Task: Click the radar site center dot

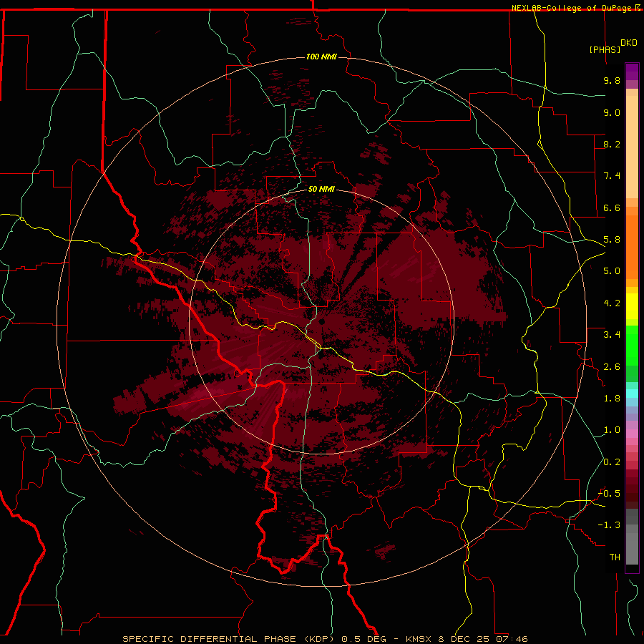Action: [321, 321]
